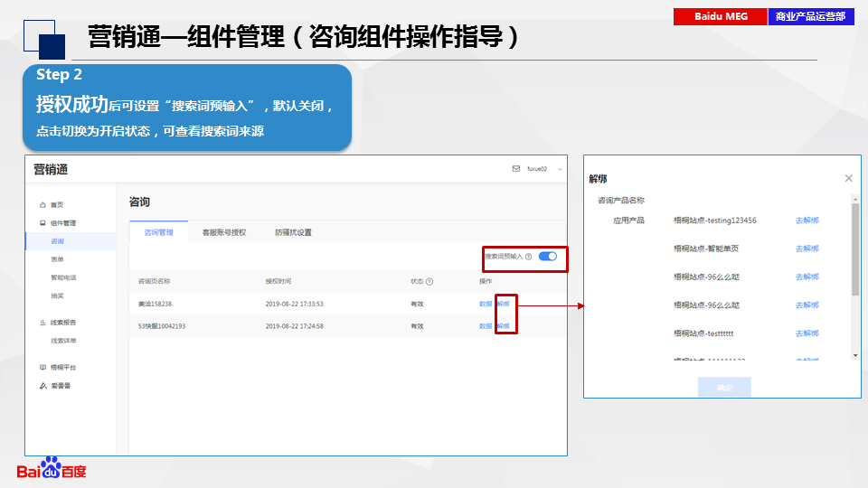Select 表单 in the sidebar menu
The image size is (868, 488).
[58, 259]
